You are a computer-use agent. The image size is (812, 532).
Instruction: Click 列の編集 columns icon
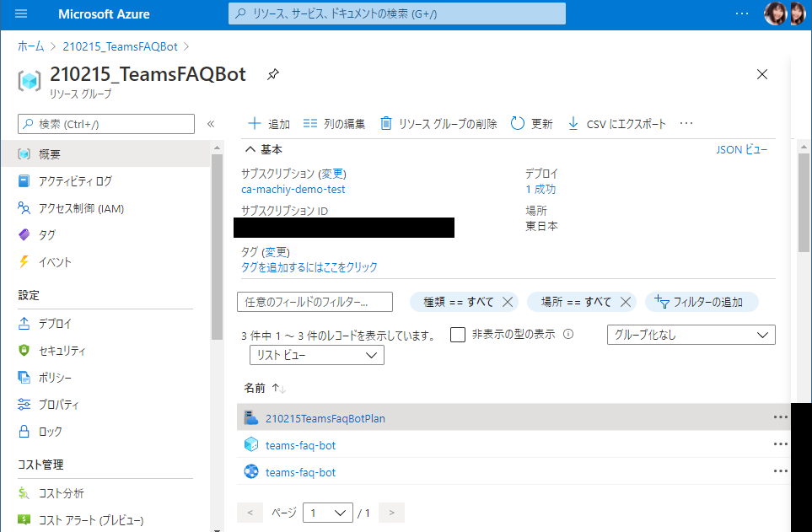[x=310, y=123]
